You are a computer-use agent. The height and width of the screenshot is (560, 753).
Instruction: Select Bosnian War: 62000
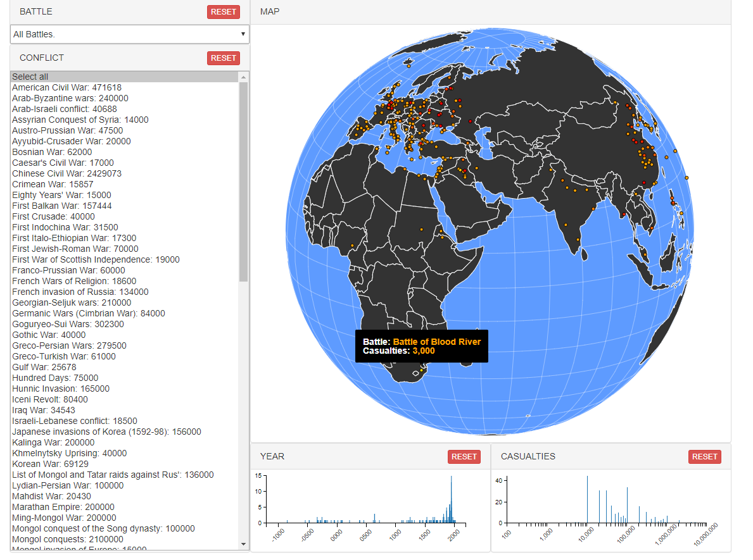click(124, 152)
